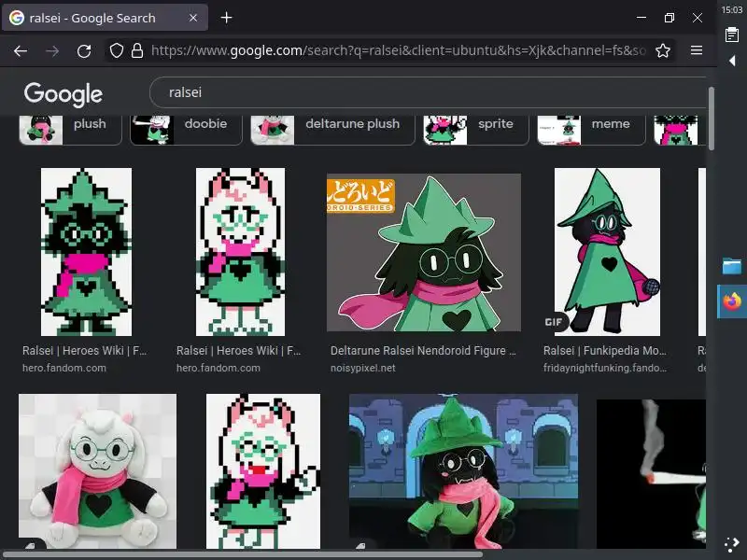Click the 15:03 clock
This screenshot has height=560, width=747.
click(732, 9)
